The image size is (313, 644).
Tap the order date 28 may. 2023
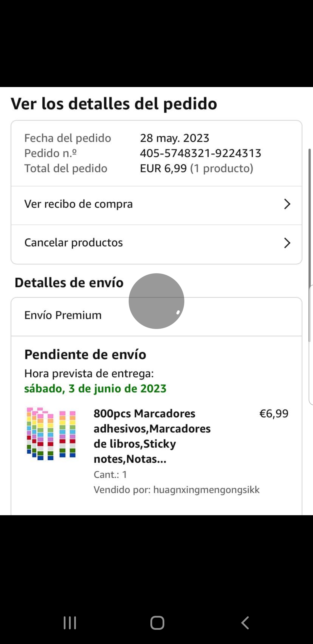pos(174,138)
